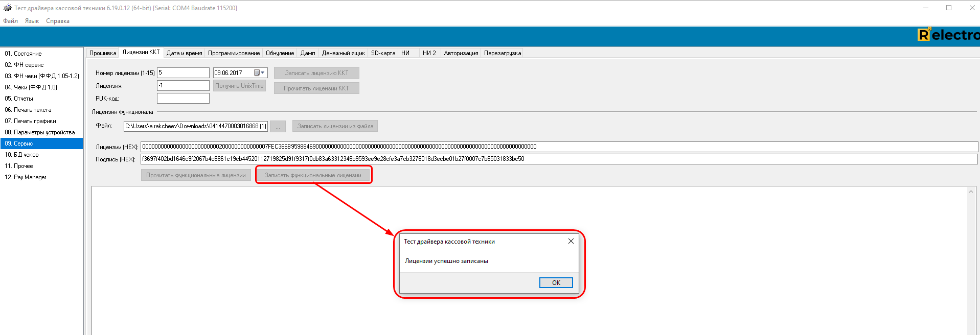Click Получить UnixTime button

239,86
